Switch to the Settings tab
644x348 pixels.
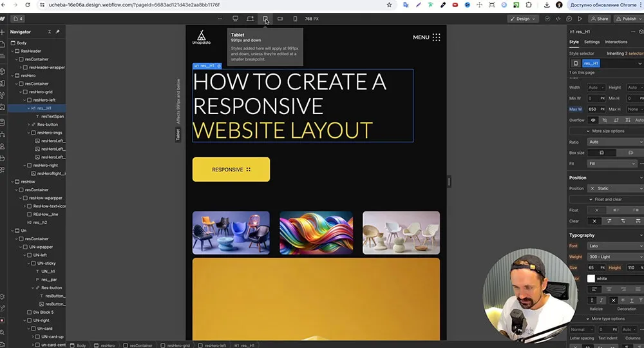592,42
